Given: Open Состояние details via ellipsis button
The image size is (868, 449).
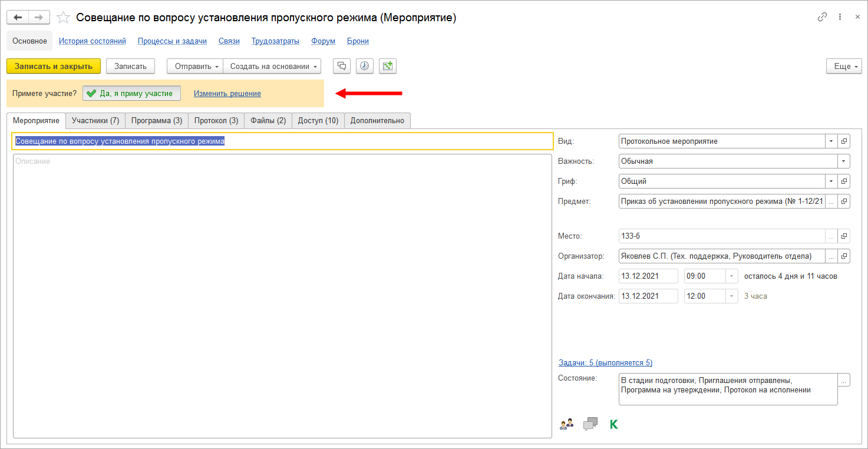Looking at the screenshot, I should click(844, 380).
